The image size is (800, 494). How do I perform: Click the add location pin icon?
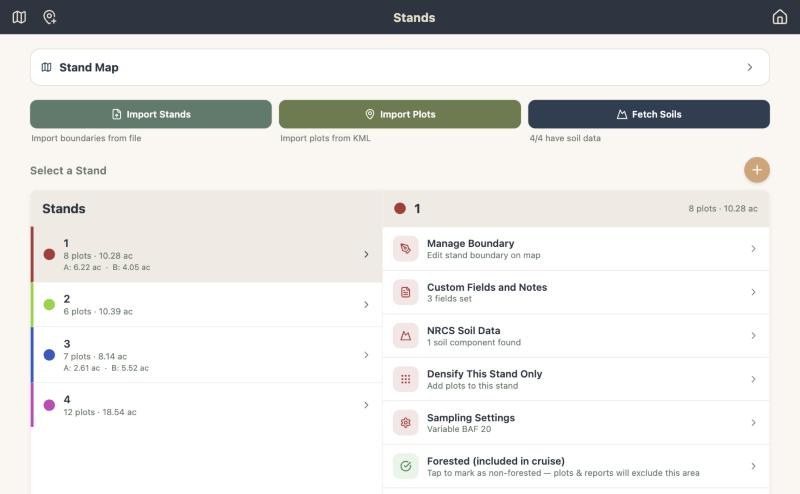tap(49, 17)
